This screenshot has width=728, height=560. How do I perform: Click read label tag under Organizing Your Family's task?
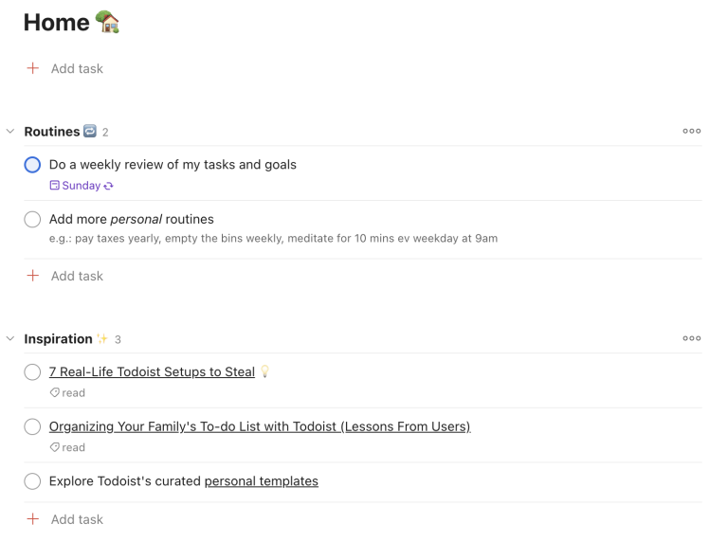[x=67, y=447]
